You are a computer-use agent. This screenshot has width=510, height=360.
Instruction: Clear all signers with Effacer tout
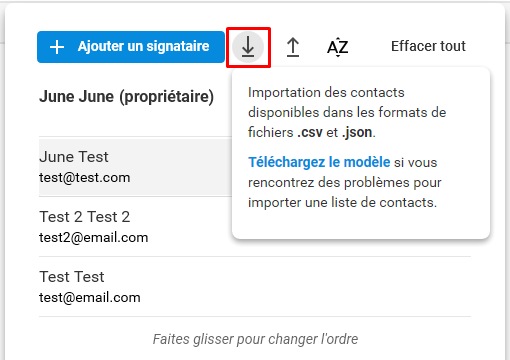tap(428, 46)
